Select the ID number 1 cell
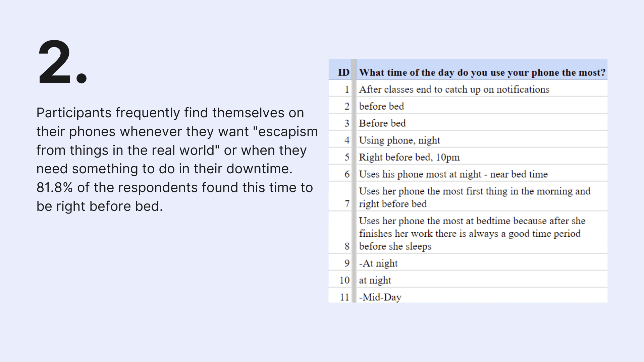Screen dimensions: 644x362 (x=340, y=89)
